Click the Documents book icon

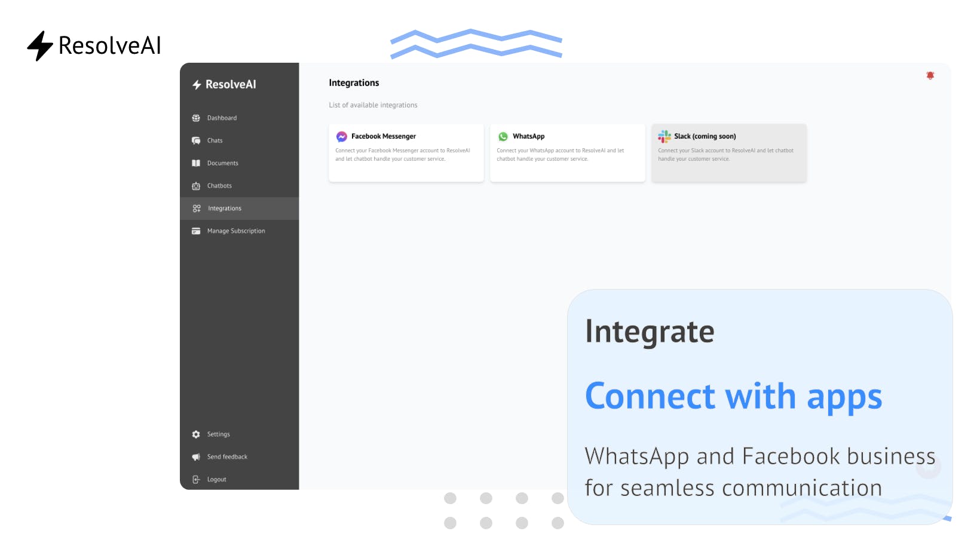click(196, 163)
